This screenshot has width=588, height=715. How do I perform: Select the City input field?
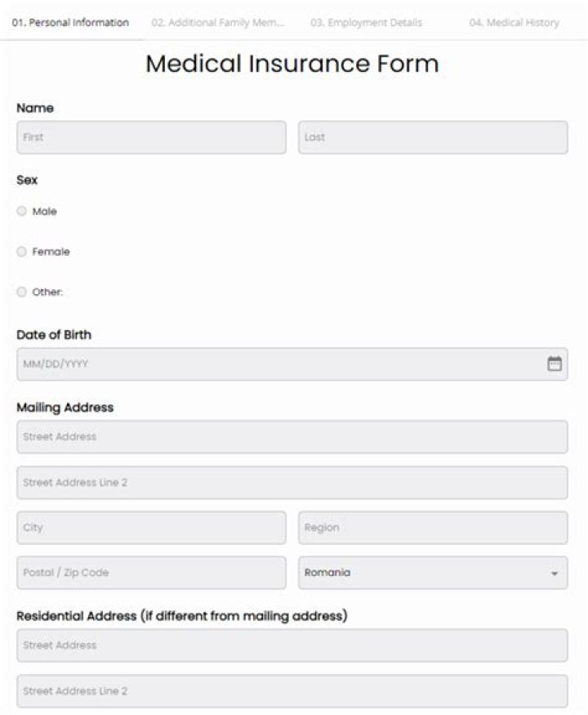tap(151, 527)
